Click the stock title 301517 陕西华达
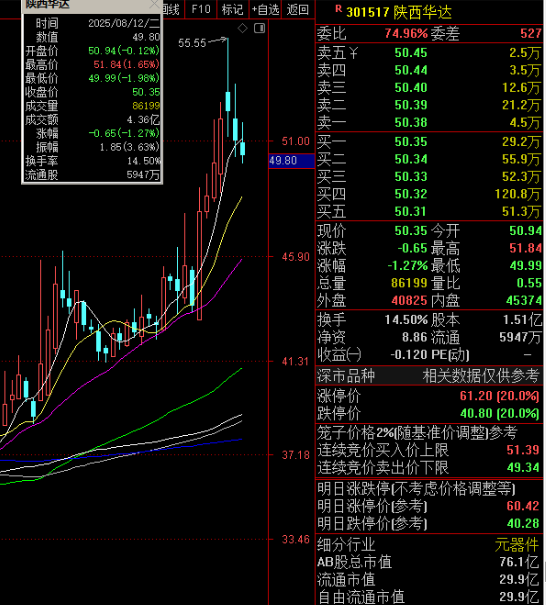The image size is (546, 605). [399, 12]
